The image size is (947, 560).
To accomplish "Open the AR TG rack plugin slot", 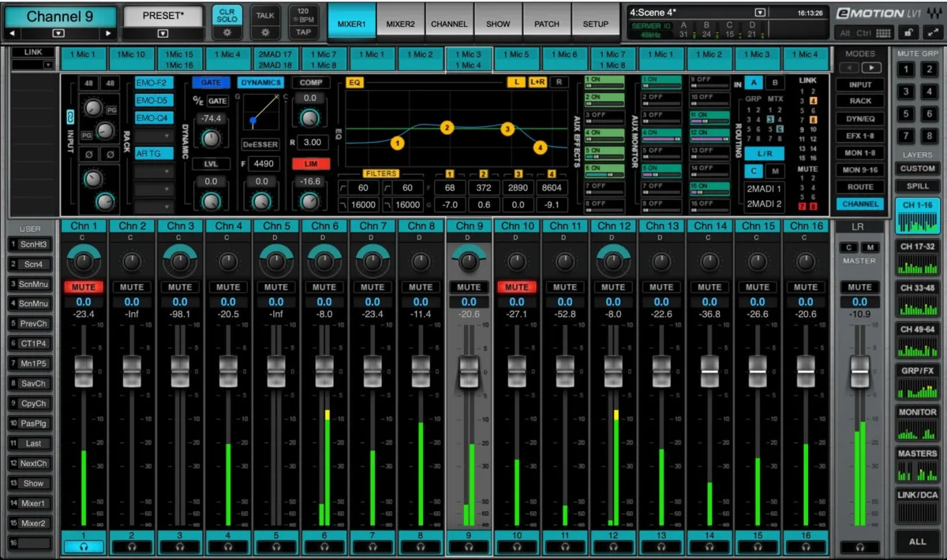I will coord(154,154).
